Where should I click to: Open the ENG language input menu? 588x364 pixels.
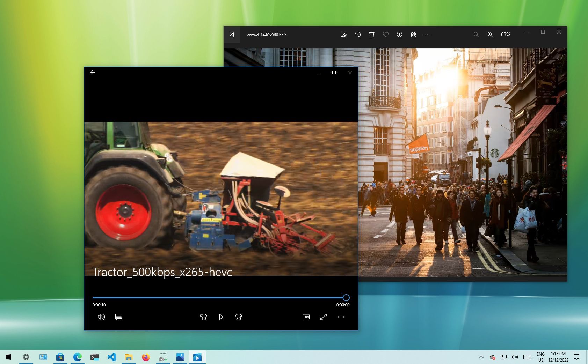pyautogui.click(x=541, y=357)
